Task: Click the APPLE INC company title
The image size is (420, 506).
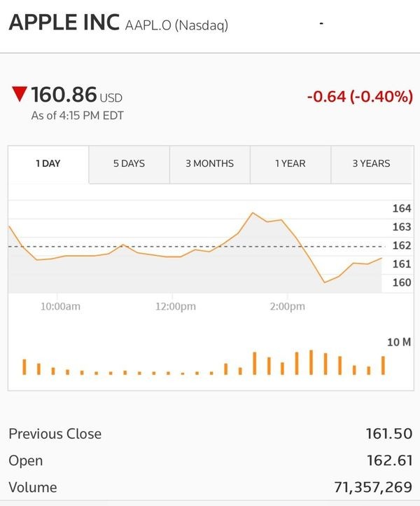Action: pyautogui.click(x=64, y=23)
